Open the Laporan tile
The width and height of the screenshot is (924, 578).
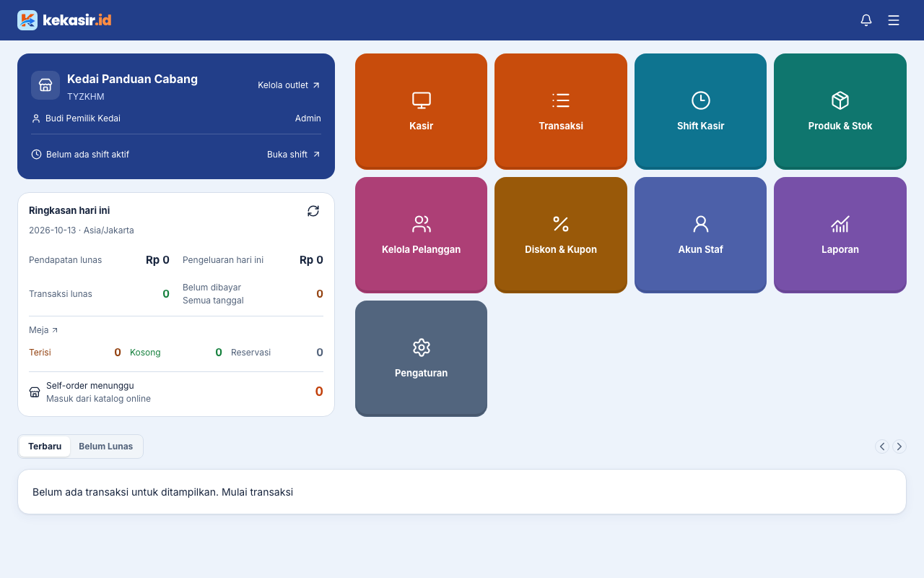(840, 235)
